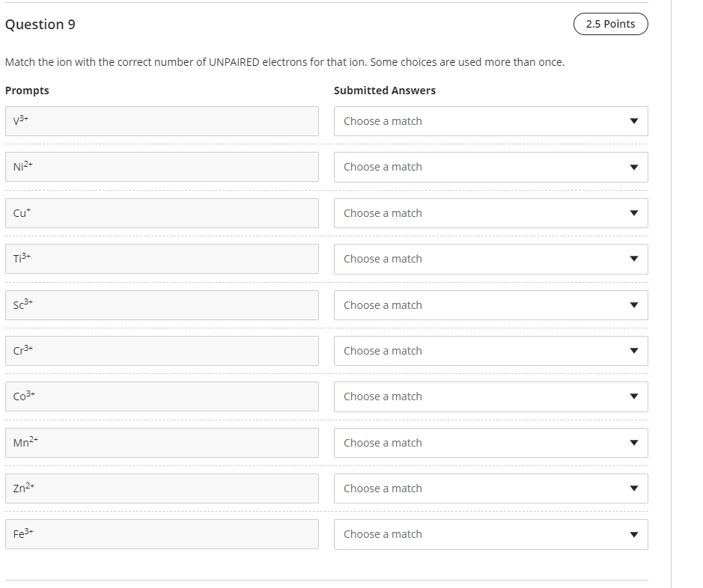
Task: Click the dropdown arrow in Ti3+ row
Action: click(633, 259)
